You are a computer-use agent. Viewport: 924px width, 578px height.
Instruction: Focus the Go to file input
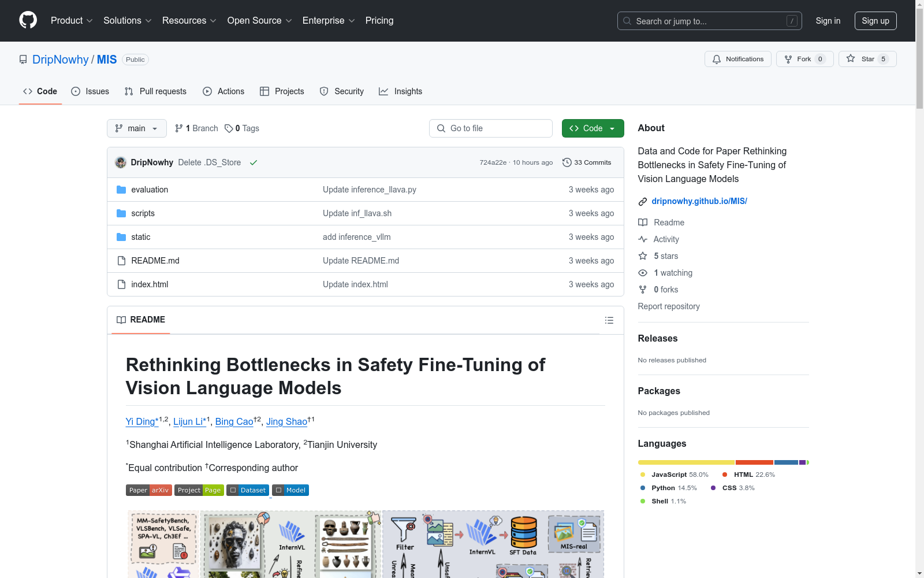click(491, 128)
